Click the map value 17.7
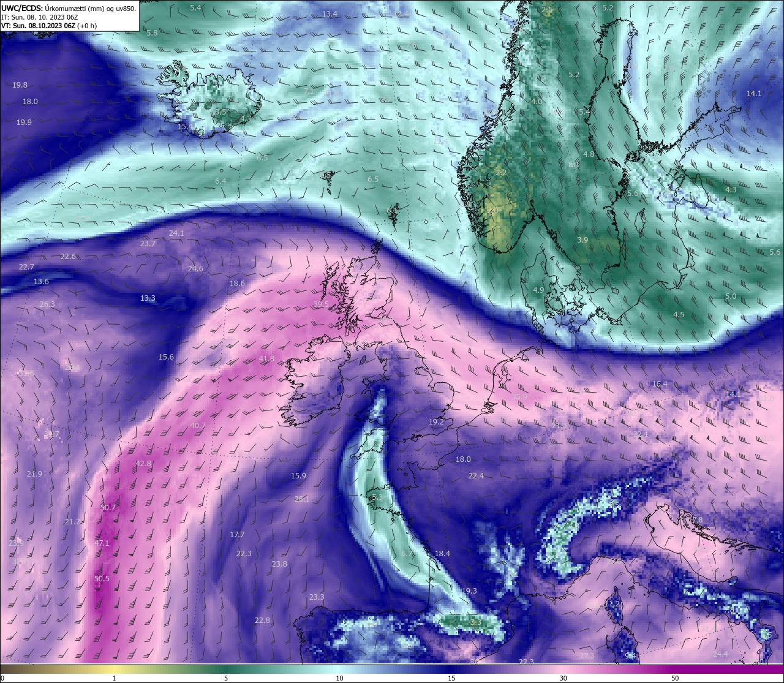Screen dimensions: 784x683 pyautogui.click(x=237, y=535)
